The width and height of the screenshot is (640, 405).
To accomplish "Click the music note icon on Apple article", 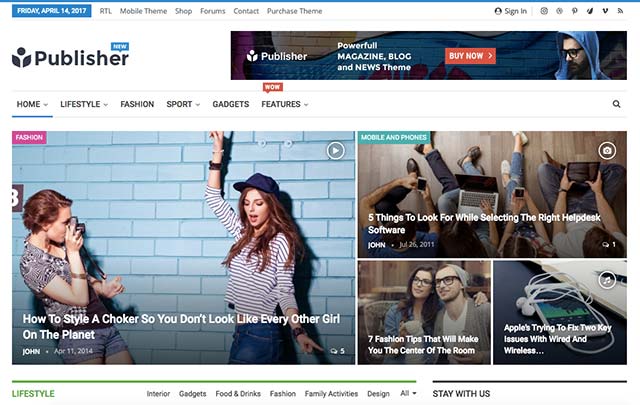I will [606, 281].
